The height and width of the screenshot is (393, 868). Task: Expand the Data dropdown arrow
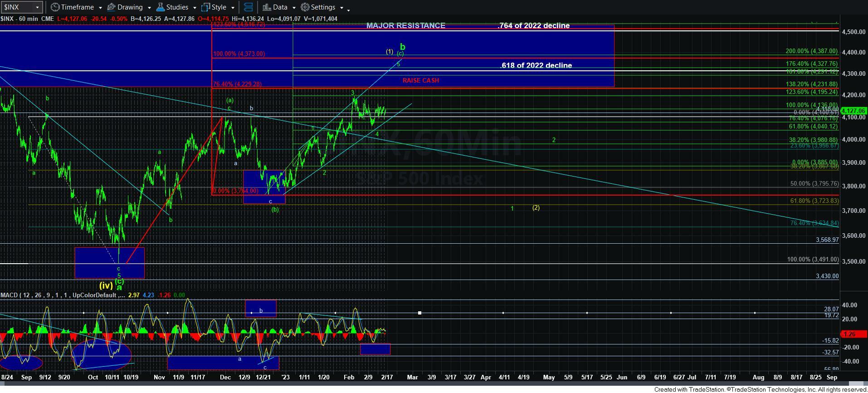294,8
